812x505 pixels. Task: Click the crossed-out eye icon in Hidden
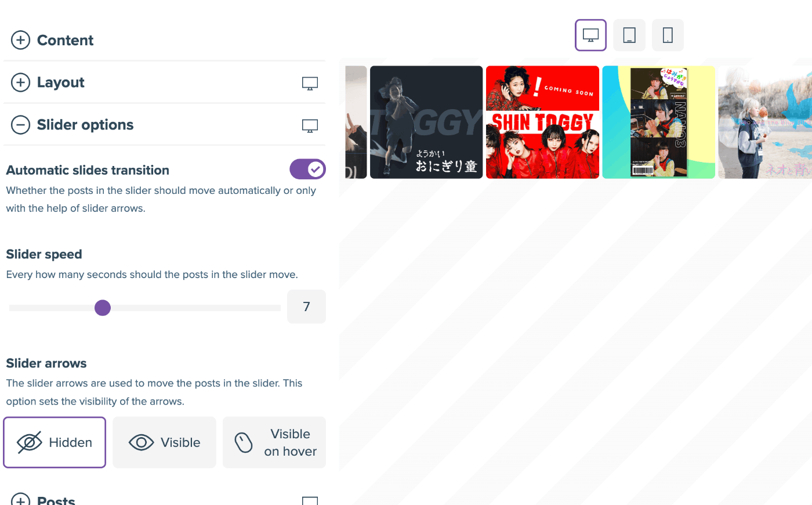30,442
